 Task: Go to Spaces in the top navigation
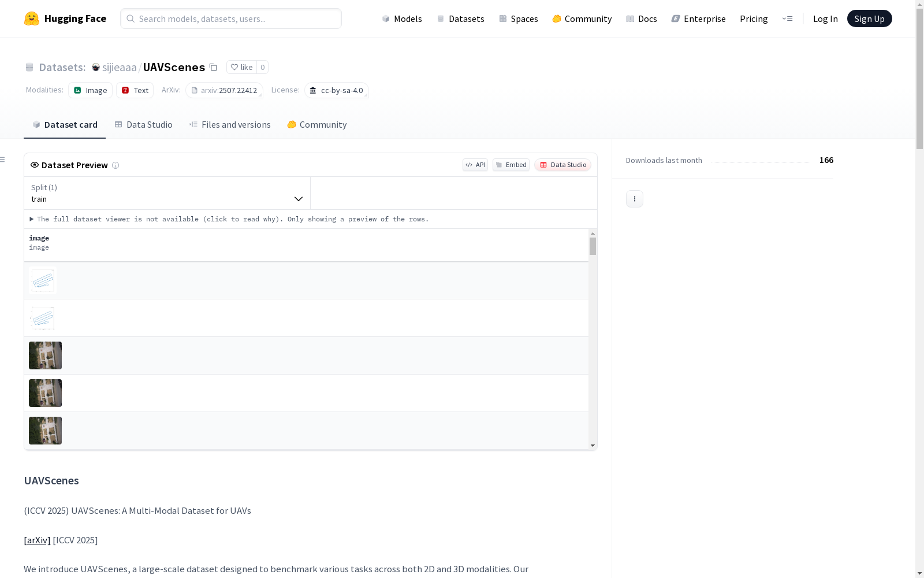tap(519, 18)
